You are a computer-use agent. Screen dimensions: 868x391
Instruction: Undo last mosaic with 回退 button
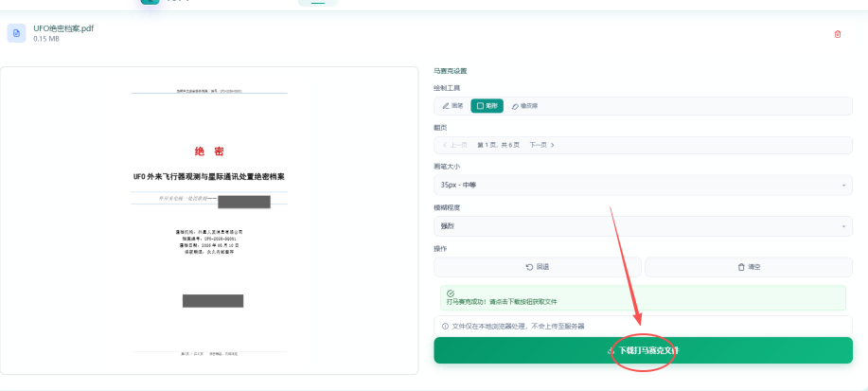point(537,267)
